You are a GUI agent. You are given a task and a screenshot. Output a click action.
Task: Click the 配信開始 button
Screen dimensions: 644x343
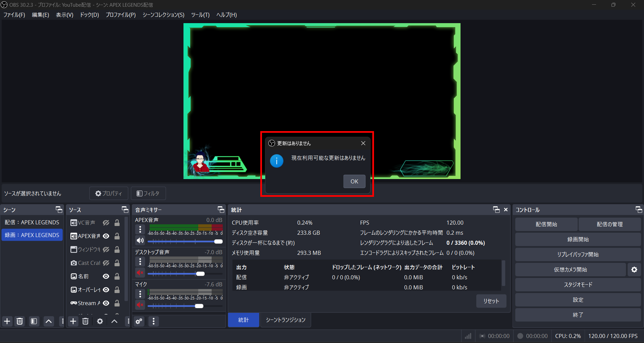546,224
